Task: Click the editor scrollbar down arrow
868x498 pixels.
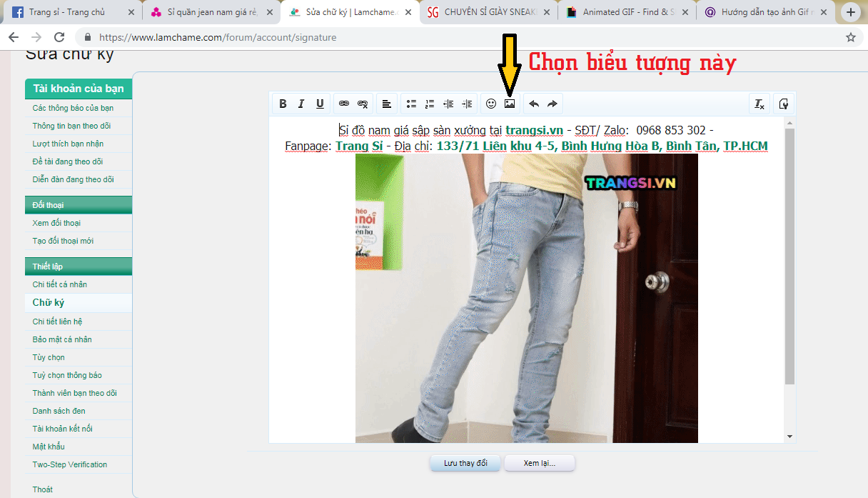Action: pos(789,436)
